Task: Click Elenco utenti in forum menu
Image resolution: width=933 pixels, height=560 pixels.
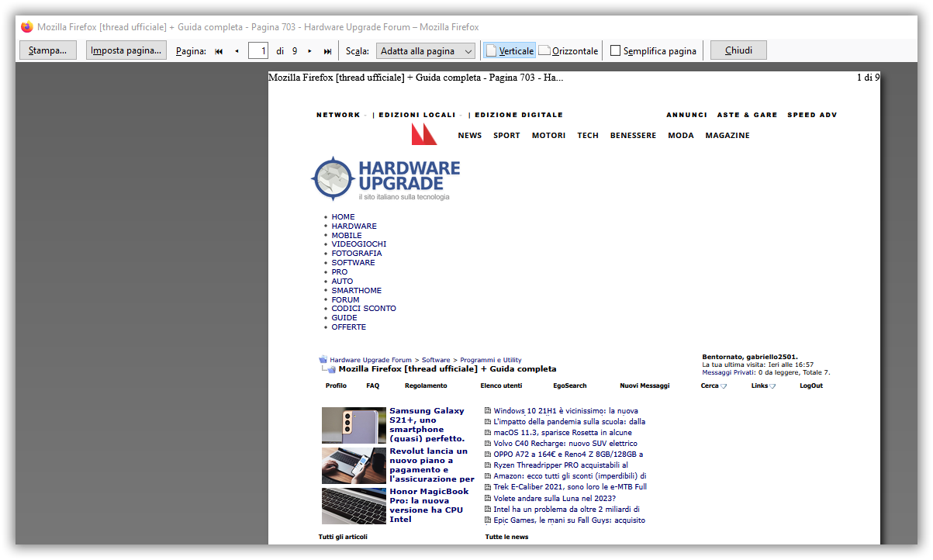Action: click(501, 385)
